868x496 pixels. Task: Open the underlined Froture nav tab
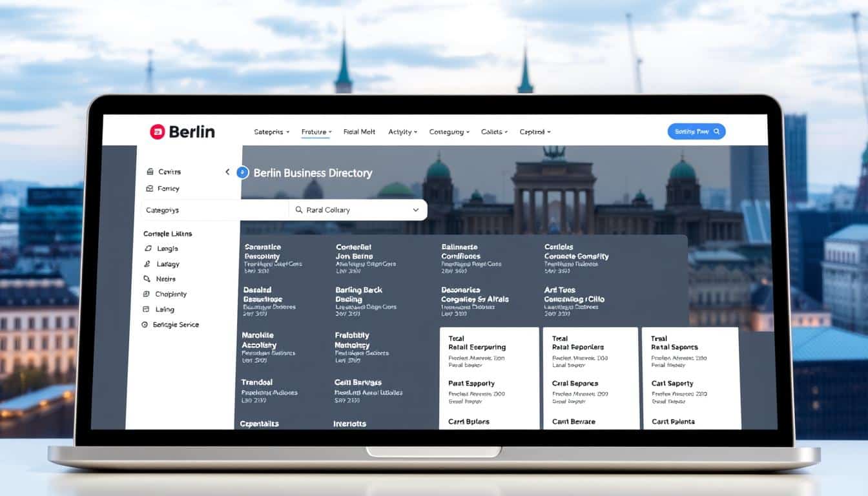pyautogui.click(x=316, y=132)
